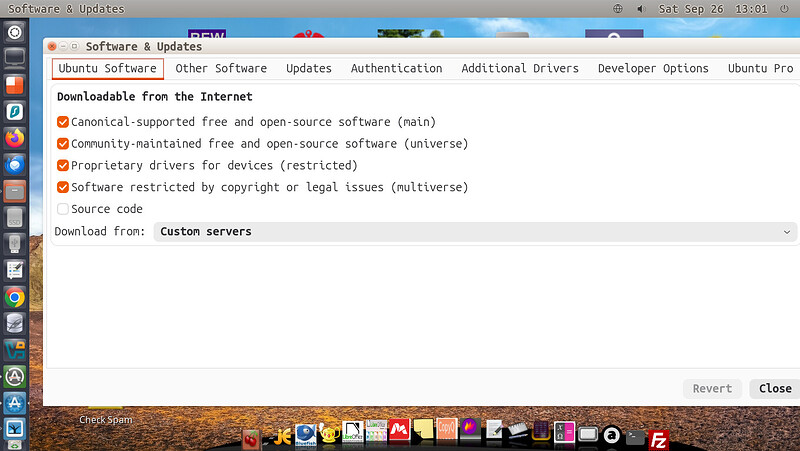
Task: Select the Additional Drivers tab
Action: coord(520,68)
